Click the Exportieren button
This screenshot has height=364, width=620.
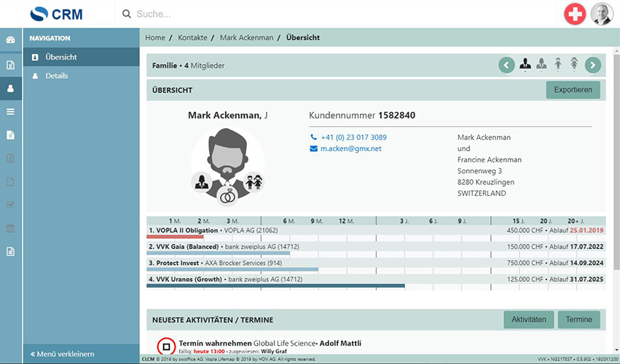[x=573, y=90]
